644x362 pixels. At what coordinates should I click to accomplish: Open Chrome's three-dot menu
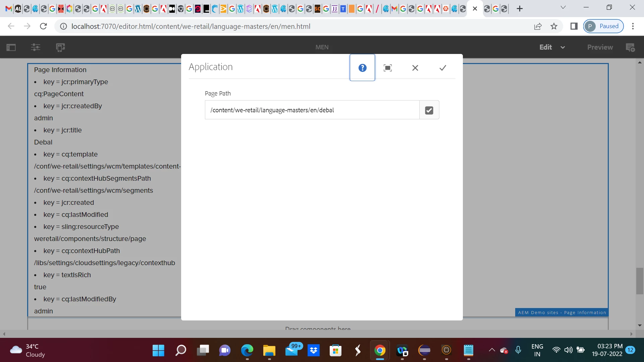[633, 26]
